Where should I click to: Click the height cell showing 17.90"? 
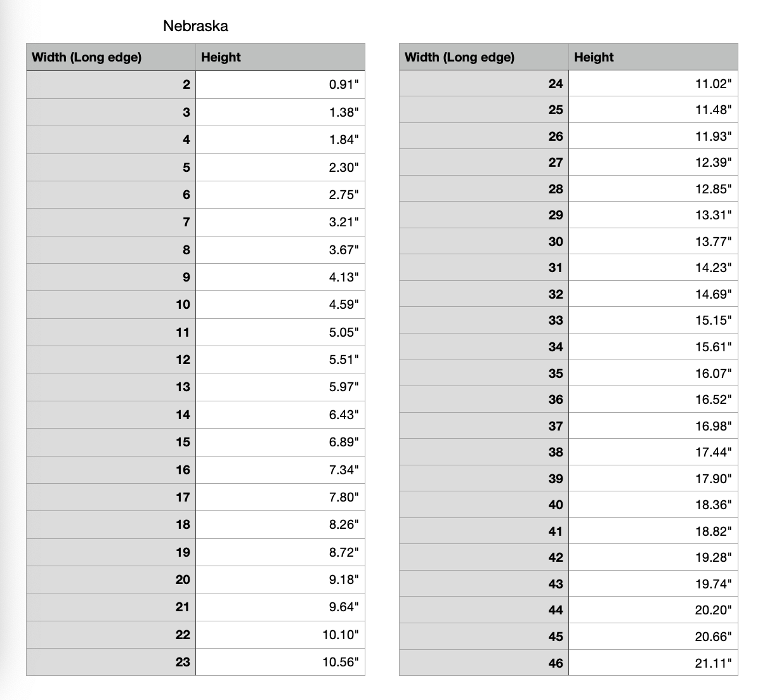[x=713, y=479]
